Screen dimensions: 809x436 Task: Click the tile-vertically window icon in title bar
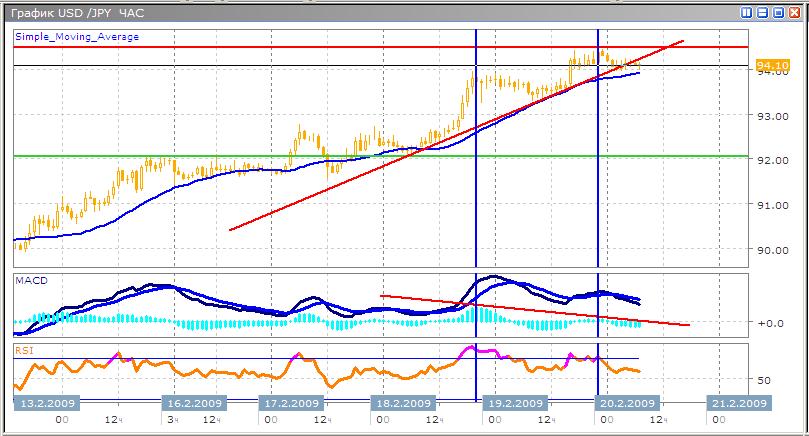pos(747,13)
